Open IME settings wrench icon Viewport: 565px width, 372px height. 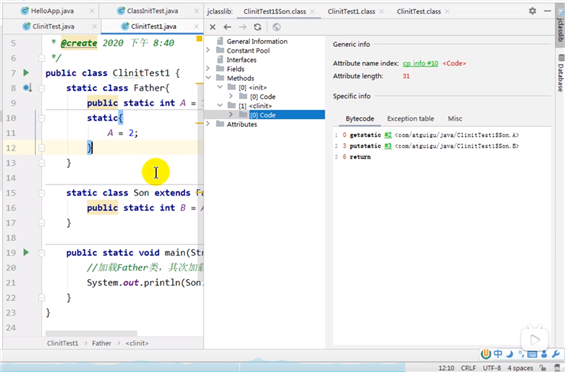point(556,354)
